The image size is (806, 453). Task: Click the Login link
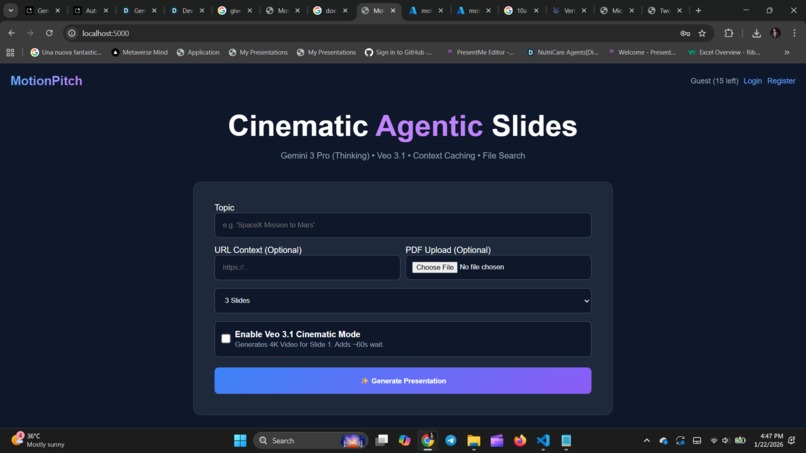(x=753, y=81)
